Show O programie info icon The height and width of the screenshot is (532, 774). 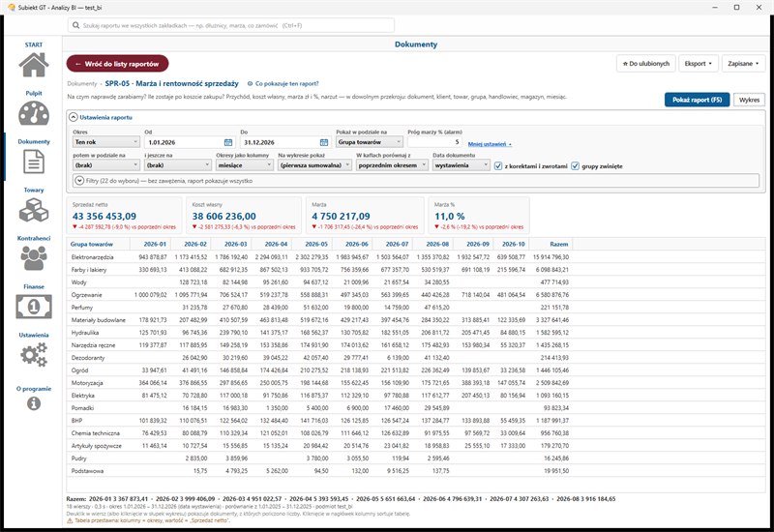click(34, 403)
